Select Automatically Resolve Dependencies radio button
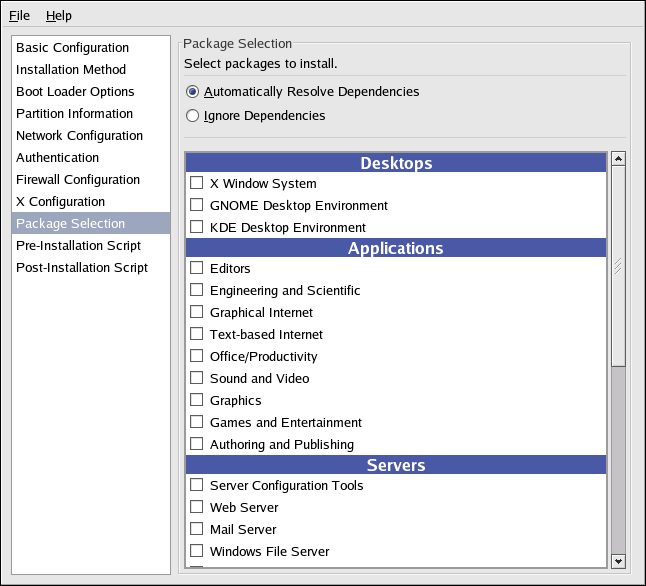The image size is (646, 586). 193,92
